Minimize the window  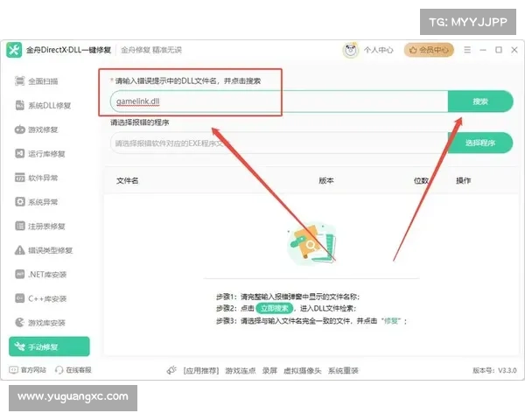coord(483,50)
